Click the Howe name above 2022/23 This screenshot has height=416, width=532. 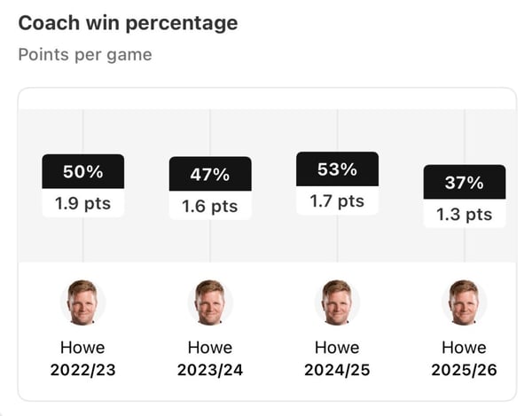[x=83, y=347]
